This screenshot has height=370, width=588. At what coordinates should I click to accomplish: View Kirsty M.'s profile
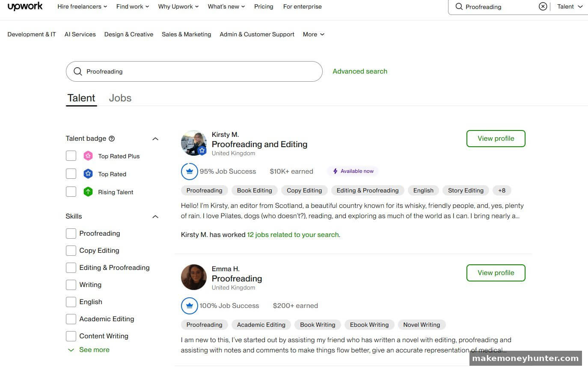[x=496, y=139]
